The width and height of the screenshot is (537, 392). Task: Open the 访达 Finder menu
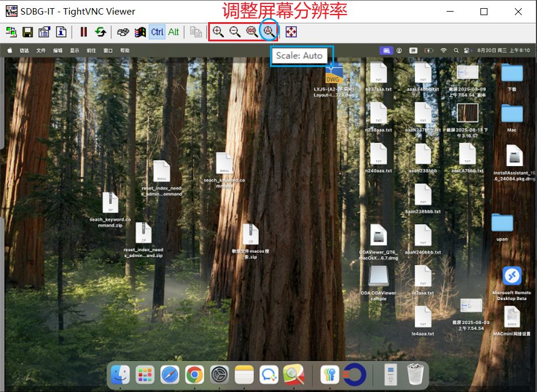point(24,51)
